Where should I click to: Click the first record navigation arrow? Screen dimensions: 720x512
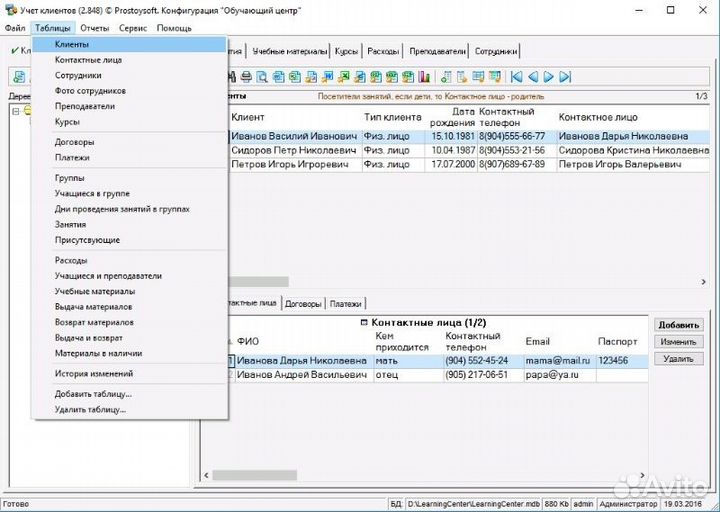517,77
